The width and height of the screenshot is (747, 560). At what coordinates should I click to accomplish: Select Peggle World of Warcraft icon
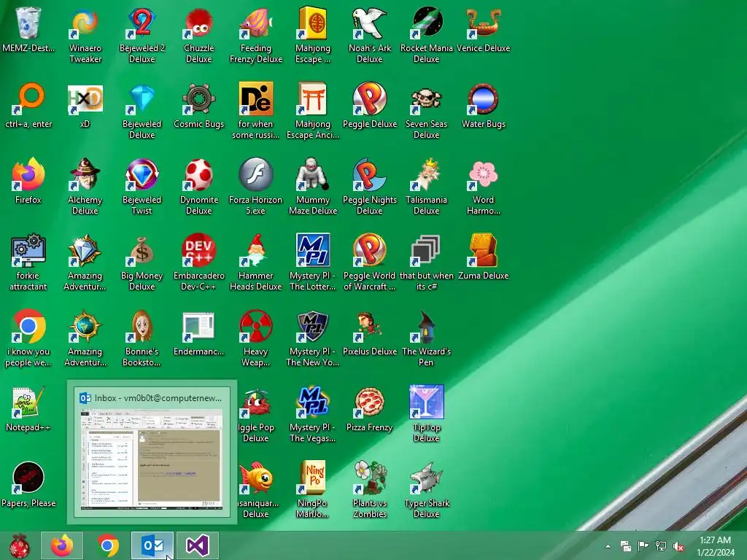click(x=370, y=250)
